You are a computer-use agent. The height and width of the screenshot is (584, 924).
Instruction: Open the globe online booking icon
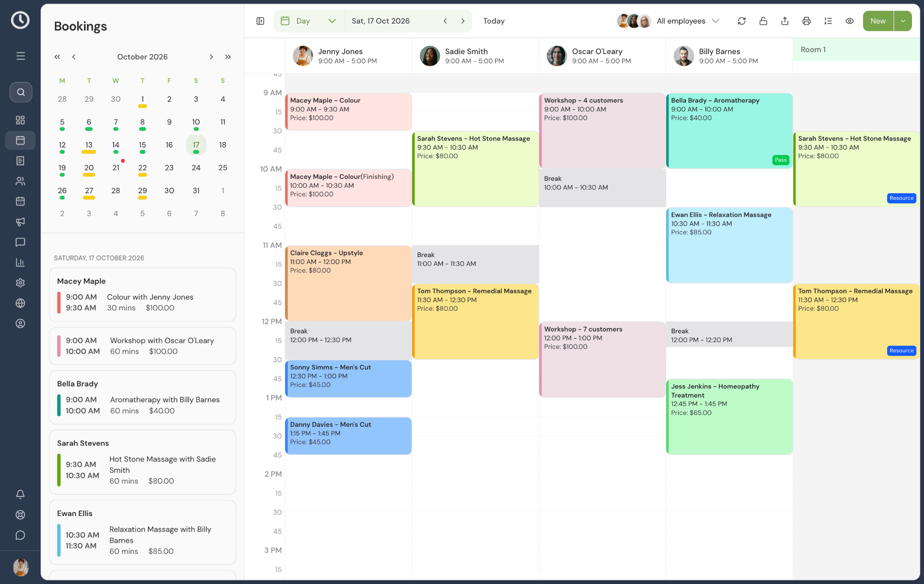click(x=20, y=303)
